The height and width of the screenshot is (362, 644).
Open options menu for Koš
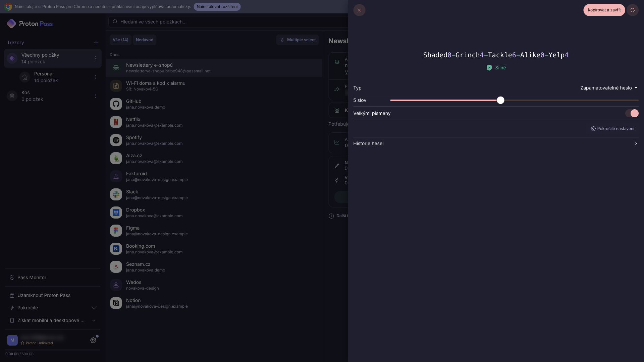(95, 96)
